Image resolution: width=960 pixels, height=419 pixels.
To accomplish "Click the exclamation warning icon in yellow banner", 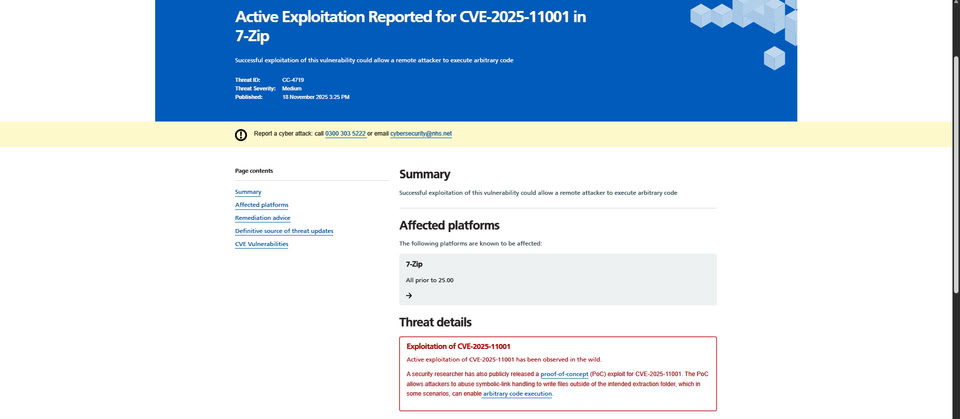I will (241, 134).
